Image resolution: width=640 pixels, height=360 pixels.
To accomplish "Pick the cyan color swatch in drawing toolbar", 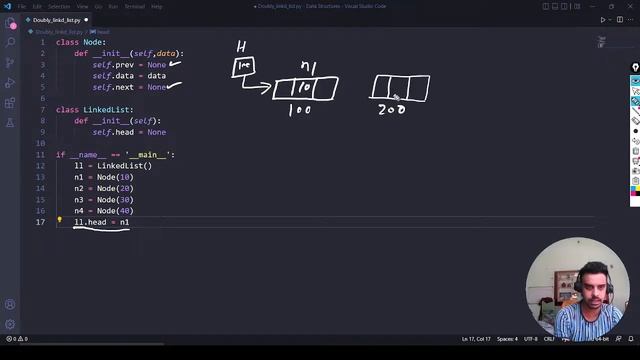I will pyautogui.click(x=633, y=189).
